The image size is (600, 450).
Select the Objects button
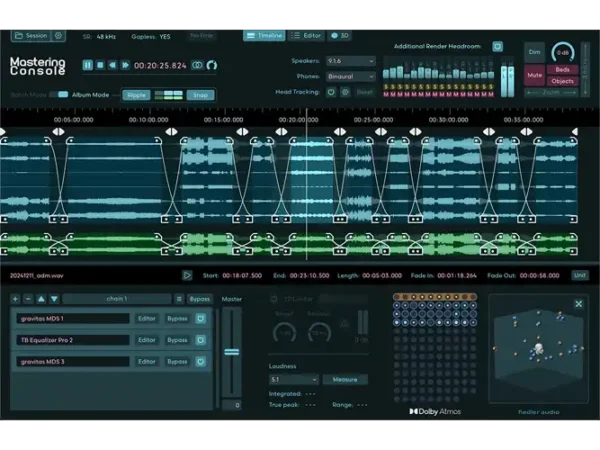[x=562, y=81]
